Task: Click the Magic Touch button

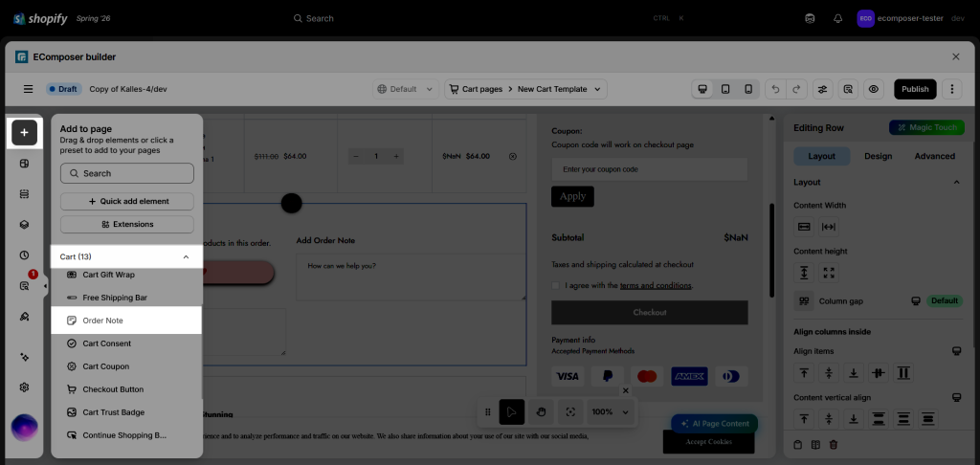Action: pyautogui.click(x=926, y=127)
